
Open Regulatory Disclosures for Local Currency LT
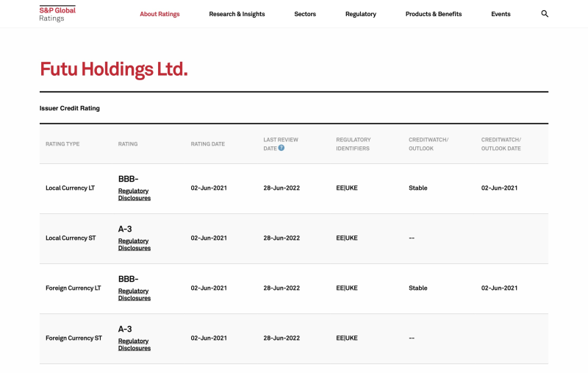pyautogui.click(x=135, y=194)
